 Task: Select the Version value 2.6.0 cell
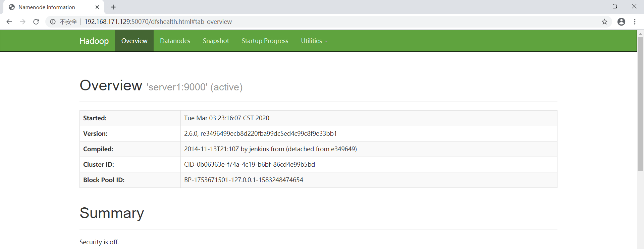click(369, 134)
